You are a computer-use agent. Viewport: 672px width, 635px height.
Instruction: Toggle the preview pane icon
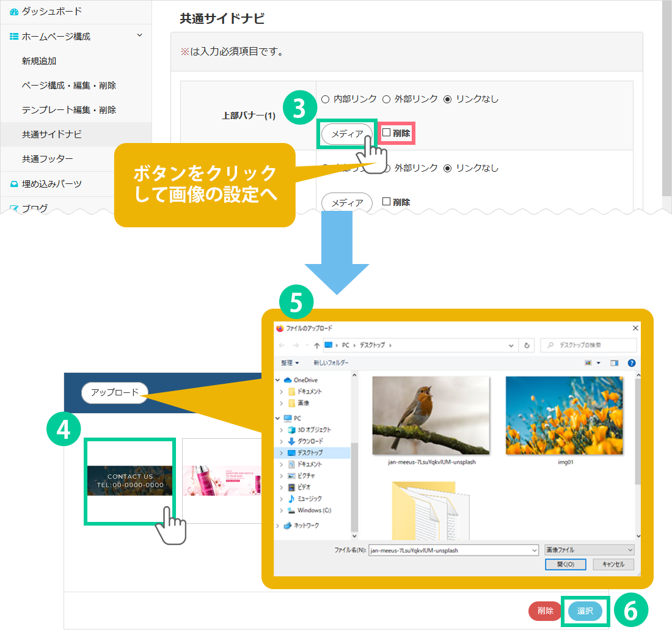click(x=615, y=363)
